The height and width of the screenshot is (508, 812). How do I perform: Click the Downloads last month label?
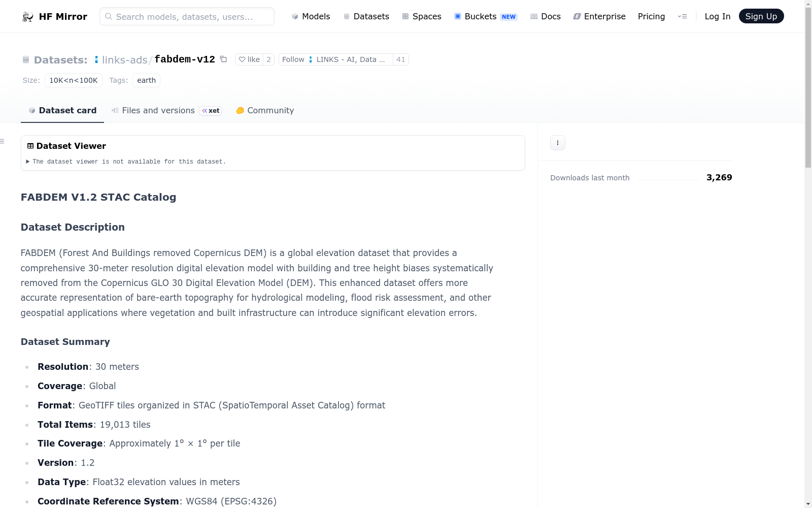coord(590,178)
